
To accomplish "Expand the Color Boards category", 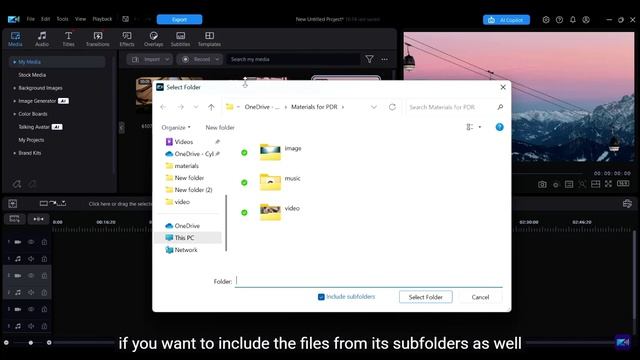I will (x=15, y=114).
